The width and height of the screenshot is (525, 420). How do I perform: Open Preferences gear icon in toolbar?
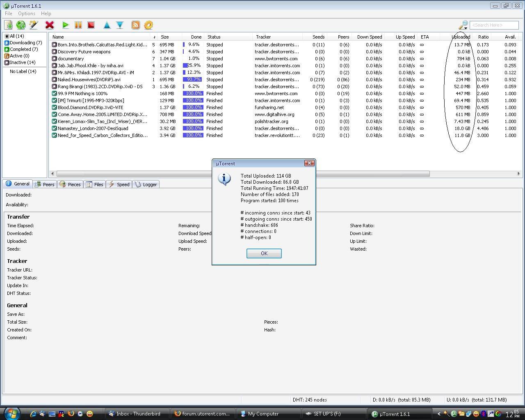[148, 25]
